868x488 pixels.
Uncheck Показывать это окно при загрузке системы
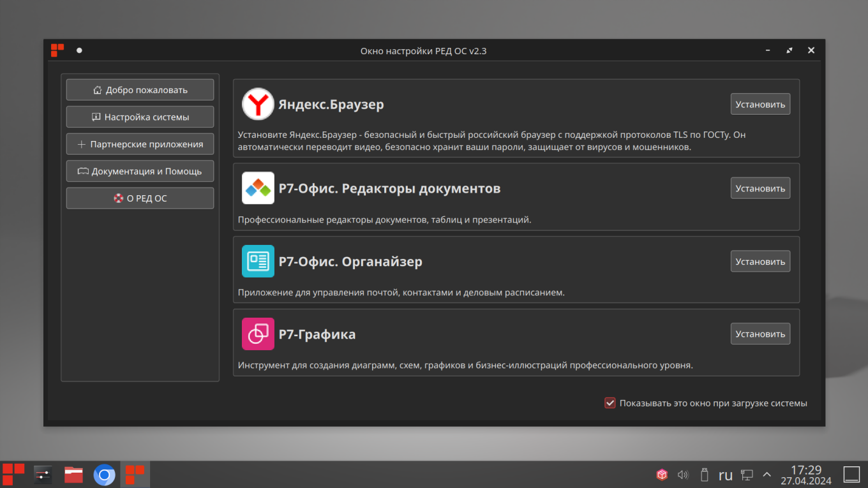[610, 403]
